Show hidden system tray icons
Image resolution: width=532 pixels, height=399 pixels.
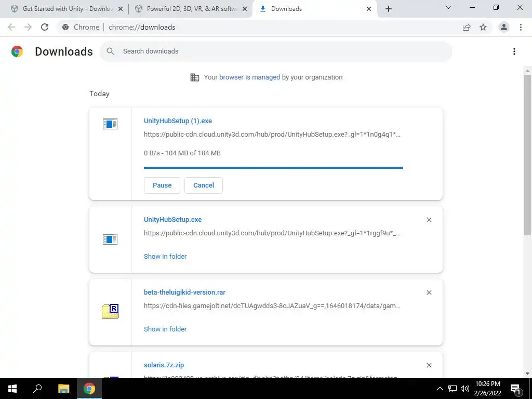coord(440,389)
